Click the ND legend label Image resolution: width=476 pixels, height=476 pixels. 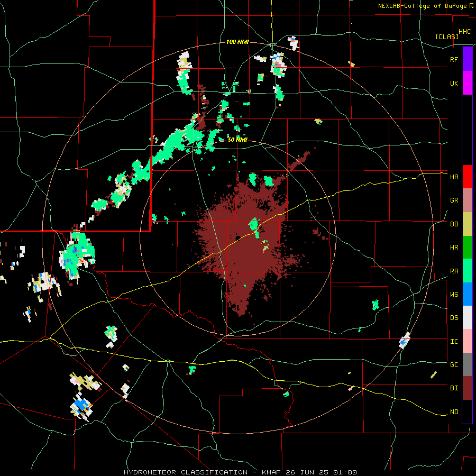454,412
